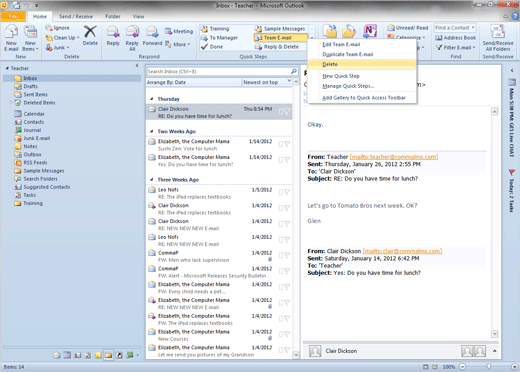Flag Leo Nofs iPad replaces textbooks message
Viewport: 520px width, 372px height.
(x=287, y=192)
